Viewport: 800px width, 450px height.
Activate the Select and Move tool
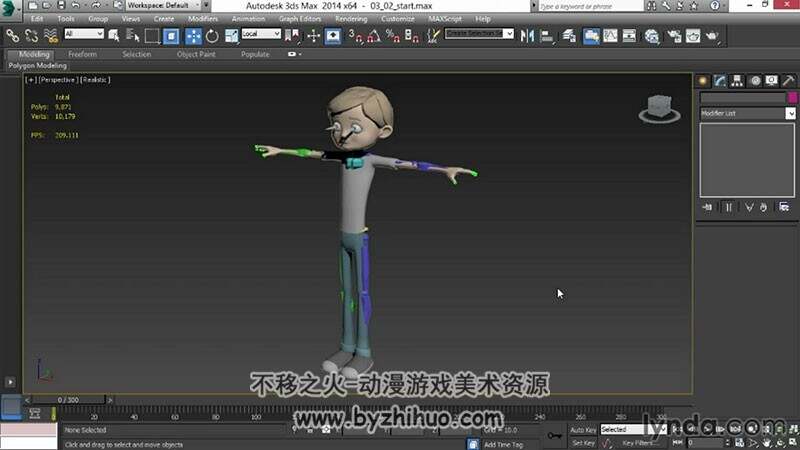click(193, 36)
